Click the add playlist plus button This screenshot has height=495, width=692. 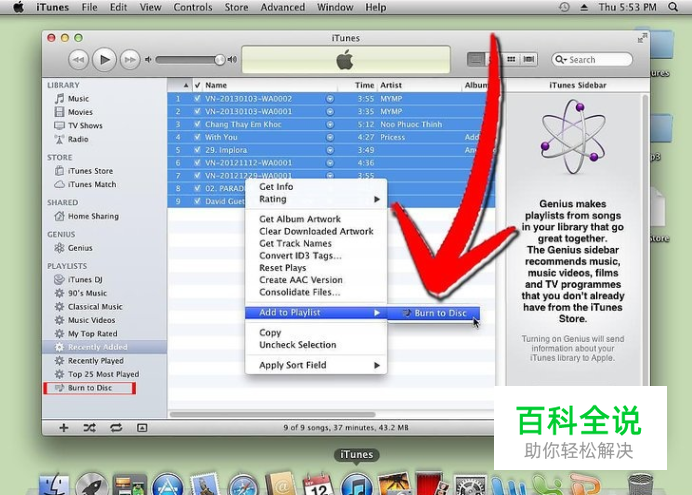coord(64,428)
